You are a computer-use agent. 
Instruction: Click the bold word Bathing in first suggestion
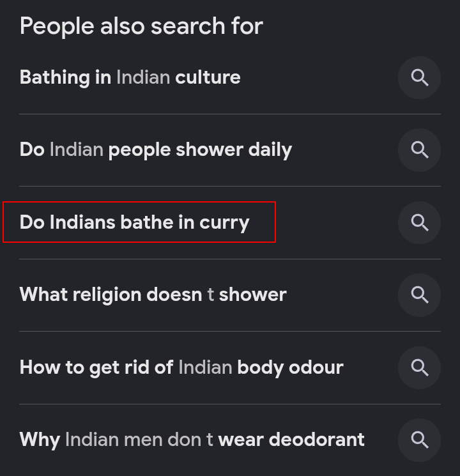[55, 78]
